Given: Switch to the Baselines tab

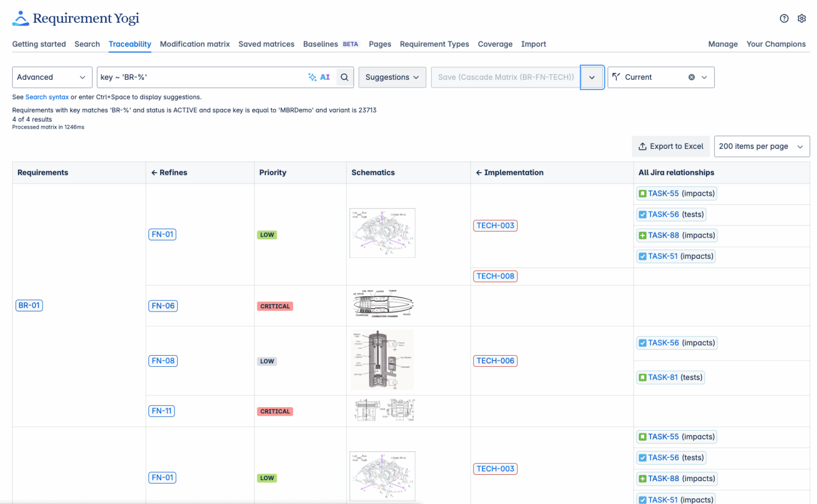Looking at the screenshot, I should 320,44.
